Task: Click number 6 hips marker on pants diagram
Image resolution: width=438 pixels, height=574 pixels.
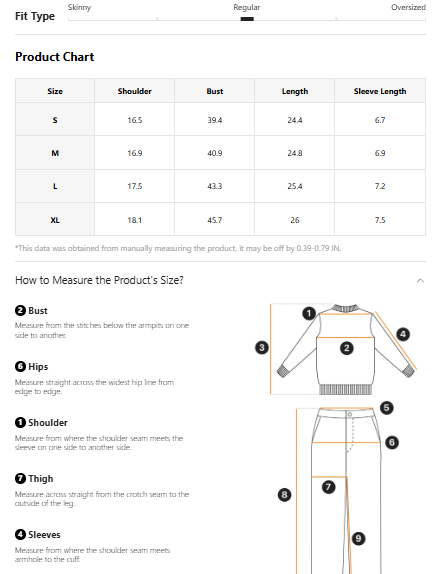Action: (392, 442)
